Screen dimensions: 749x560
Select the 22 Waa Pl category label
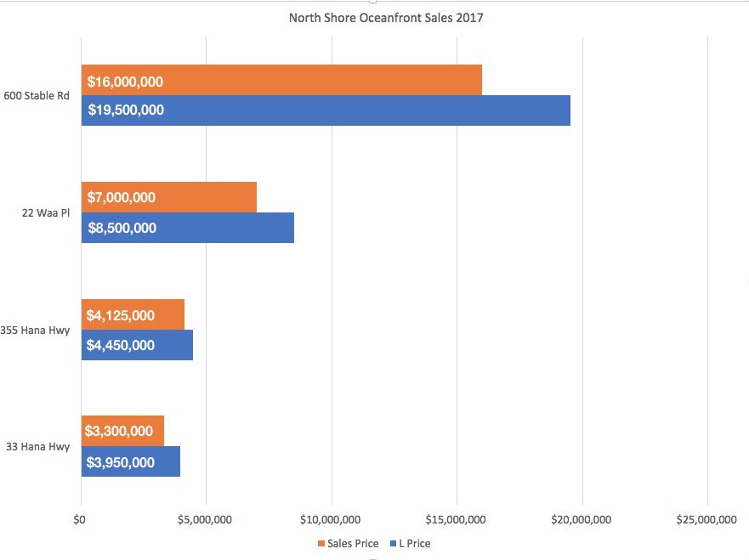point(46,212)
